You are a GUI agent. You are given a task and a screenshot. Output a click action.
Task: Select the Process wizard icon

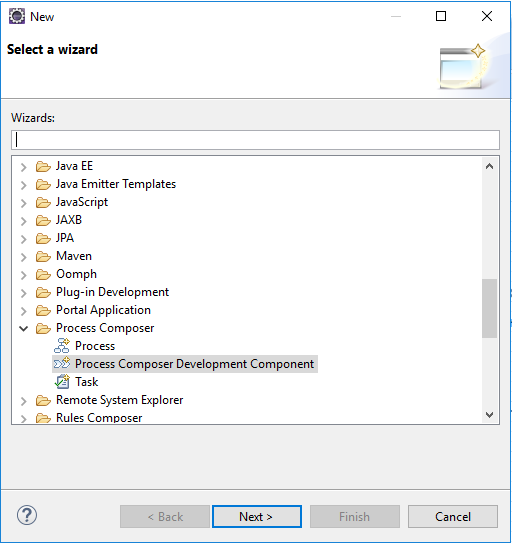62,346
